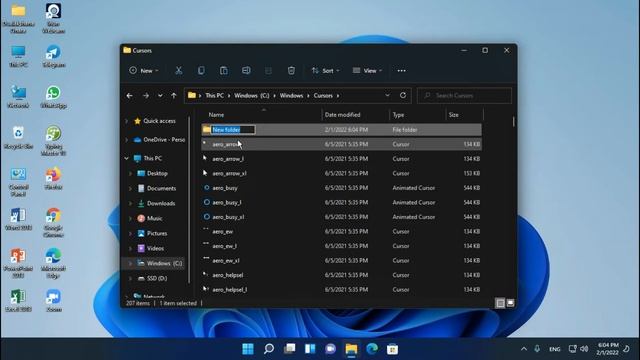
Task: Select the aero_ew_xl file
Action: click(226, 260)
